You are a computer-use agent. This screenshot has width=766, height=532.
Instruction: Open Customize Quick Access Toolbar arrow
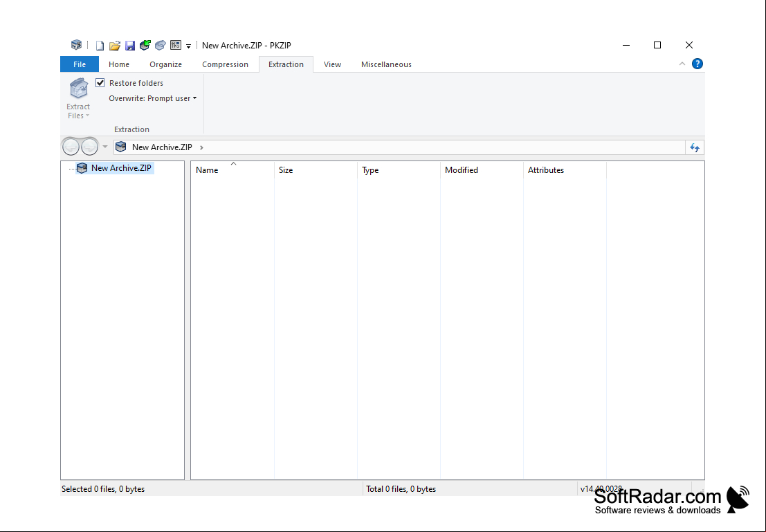[x=189, y=46]
